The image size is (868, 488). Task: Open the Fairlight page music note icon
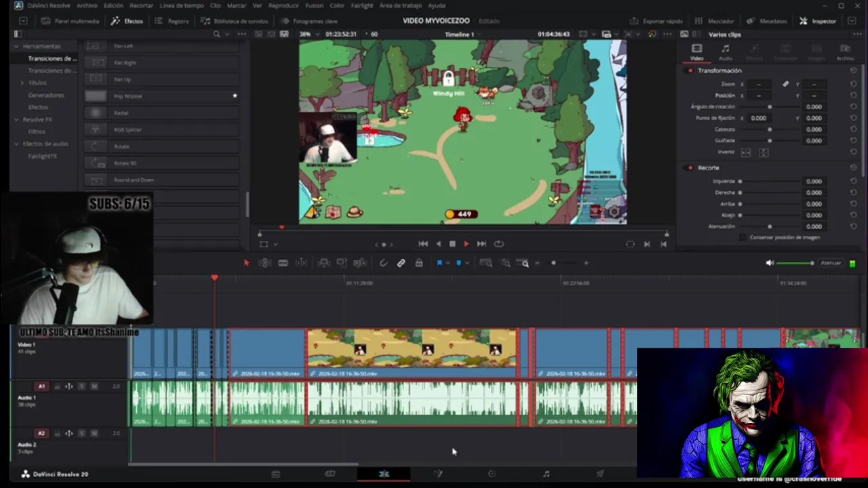pyautogui.click(x=546, y=474)
